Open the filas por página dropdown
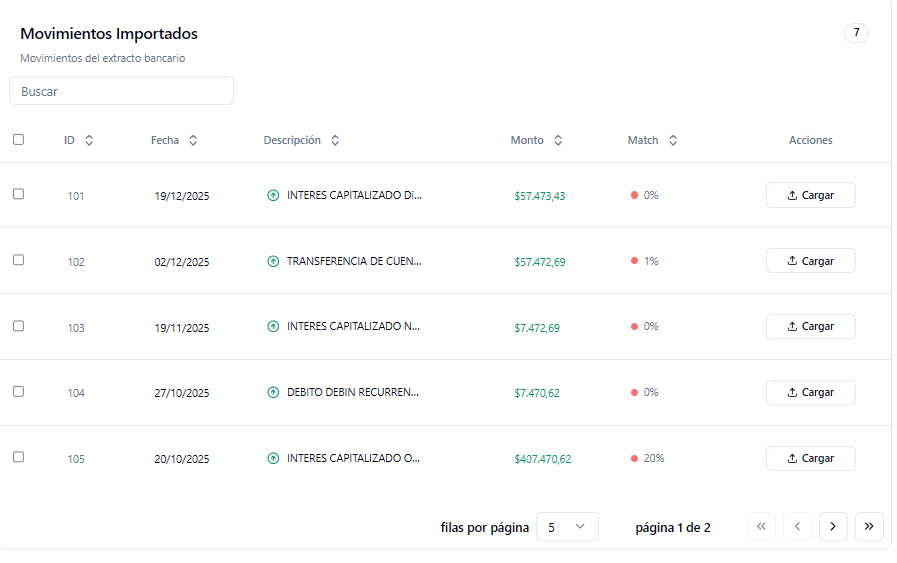The height and width of the screenshot is (563, 897). point(567,527)
